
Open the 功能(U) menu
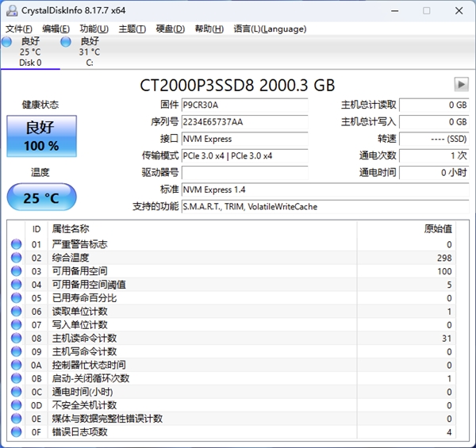[94, 29]
